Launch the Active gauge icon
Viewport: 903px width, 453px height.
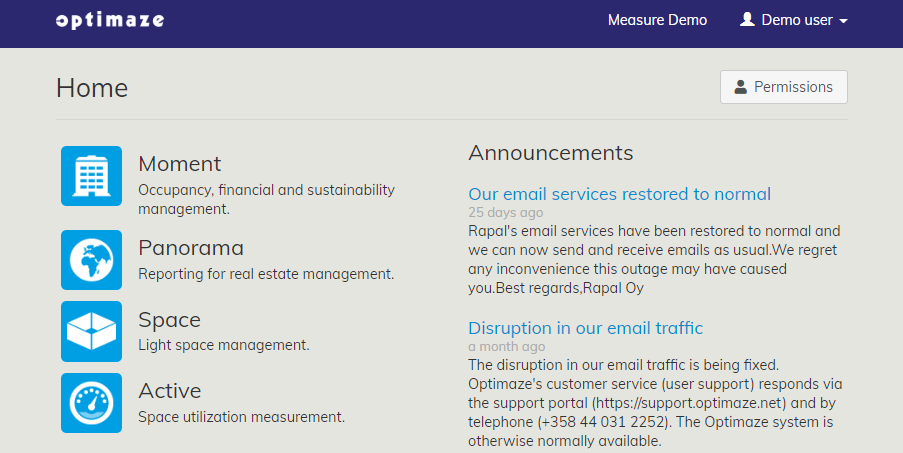click(91, 403)
